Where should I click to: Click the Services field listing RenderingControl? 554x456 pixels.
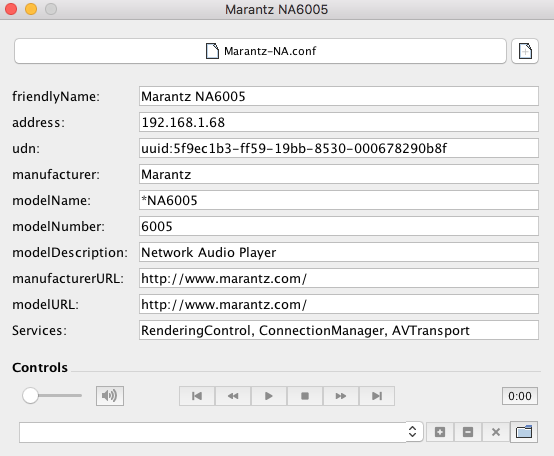(x=338, y=330)
